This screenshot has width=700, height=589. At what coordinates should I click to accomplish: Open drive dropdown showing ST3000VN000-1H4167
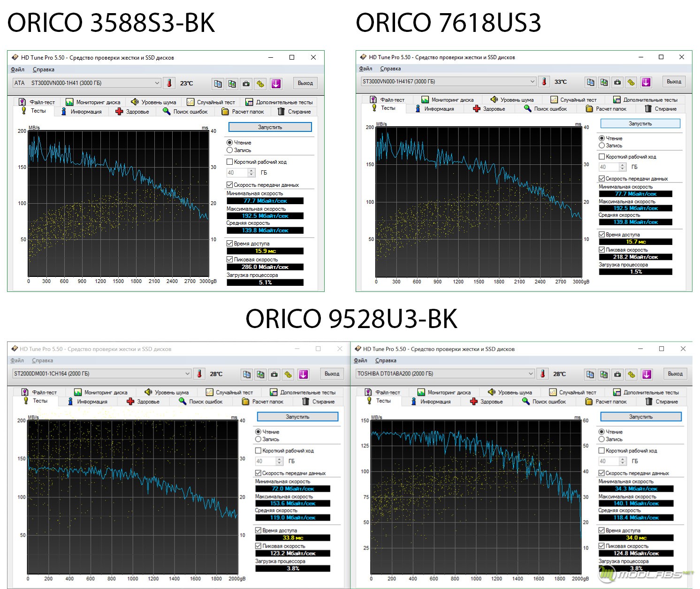(448, 81)
